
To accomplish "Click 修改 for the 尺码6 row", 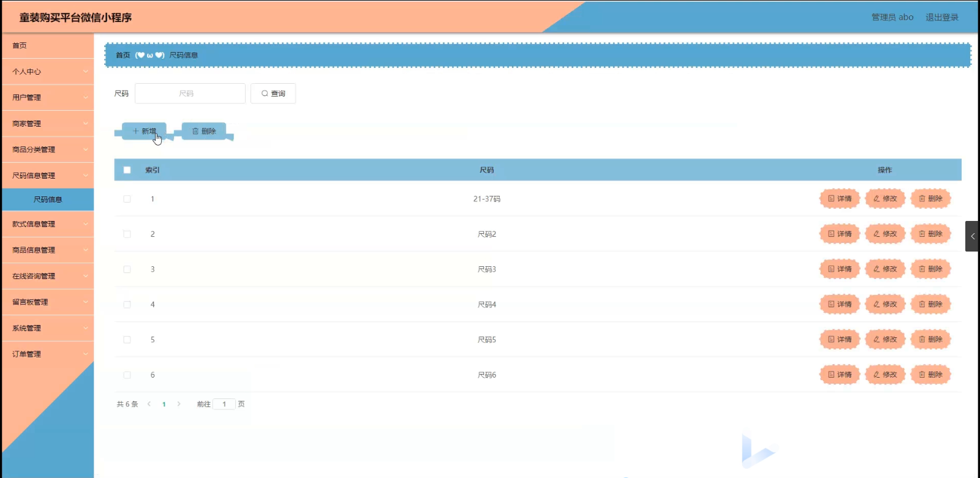I will tap(885, 375).
